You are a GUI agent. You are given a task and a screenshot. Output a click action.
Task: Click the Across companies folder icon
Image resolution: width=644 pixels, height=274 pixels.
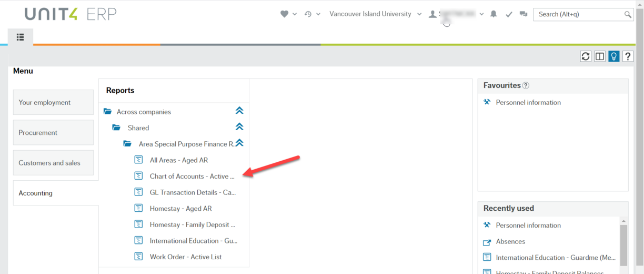coord(108,111)
